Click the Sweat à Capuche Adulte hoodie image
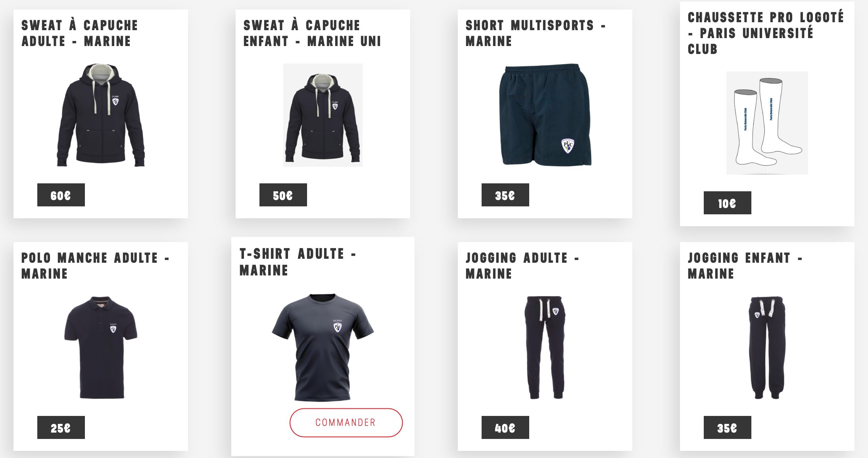Viewport: 868px width, 458px height. [x=101, y=115]
